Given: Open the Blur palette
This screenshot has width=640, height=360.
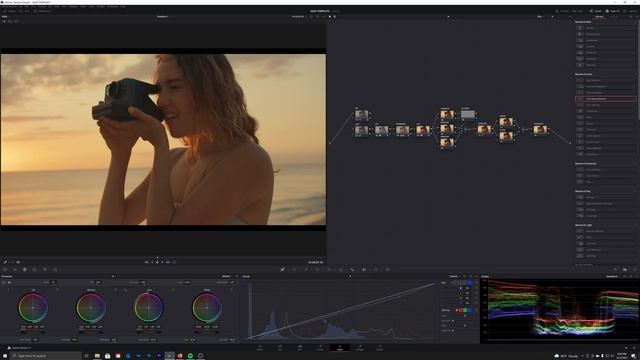Looking at the screenshot, I should 352,269.
